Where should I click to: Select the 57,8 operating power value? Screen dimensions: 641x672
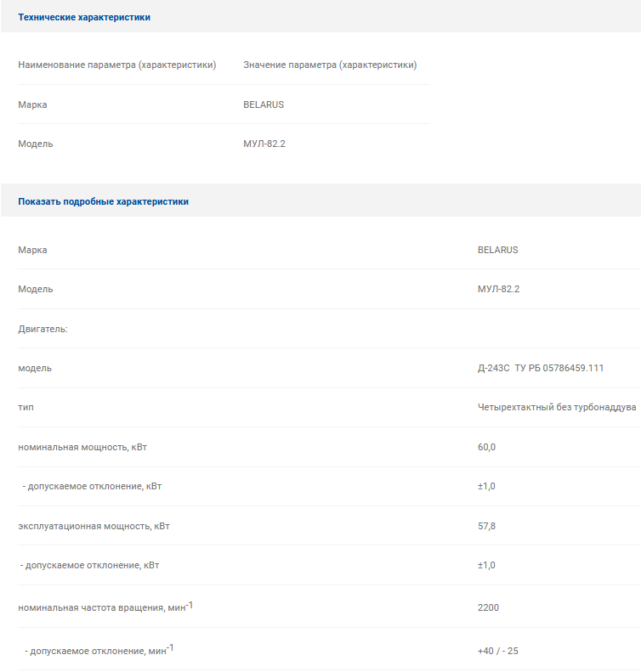coord(486,526)
